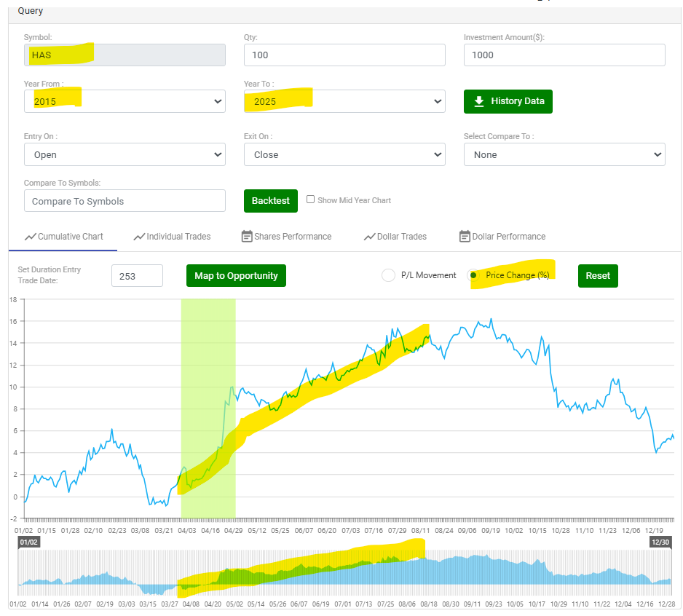Click the green highlighted band on the chart
Viewport: 683px width, 616px height.
tap(208, 408)
